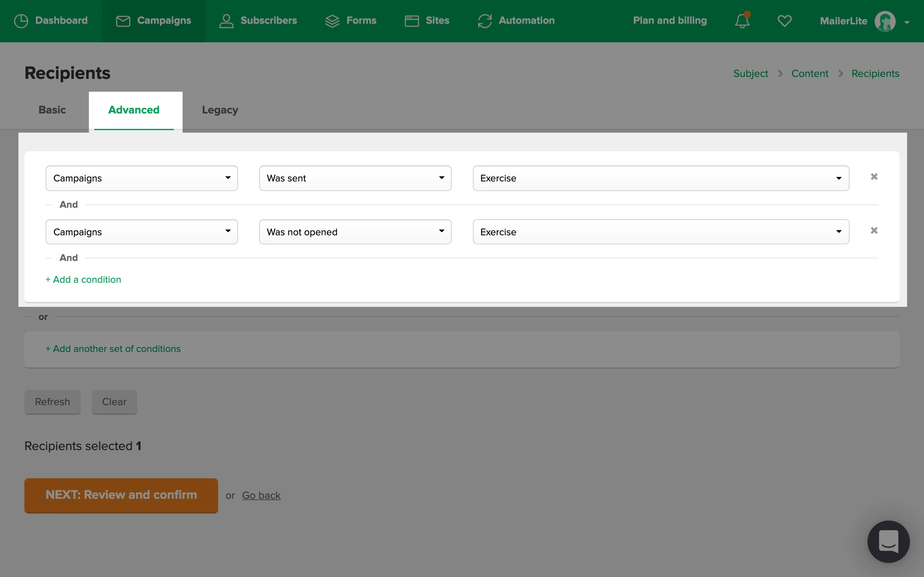Open first row Exercise campaign dropdown

(661, 178)
